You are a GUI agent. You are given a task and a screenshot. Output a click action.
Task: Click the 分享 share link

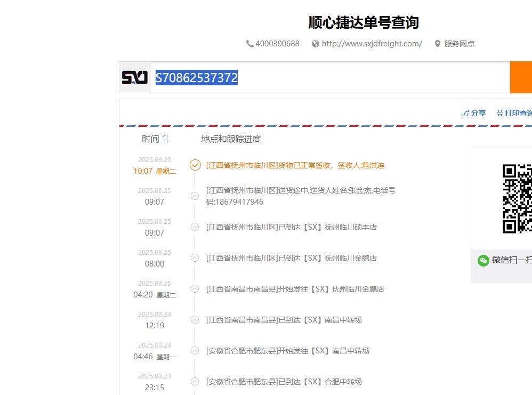point(478,114)
